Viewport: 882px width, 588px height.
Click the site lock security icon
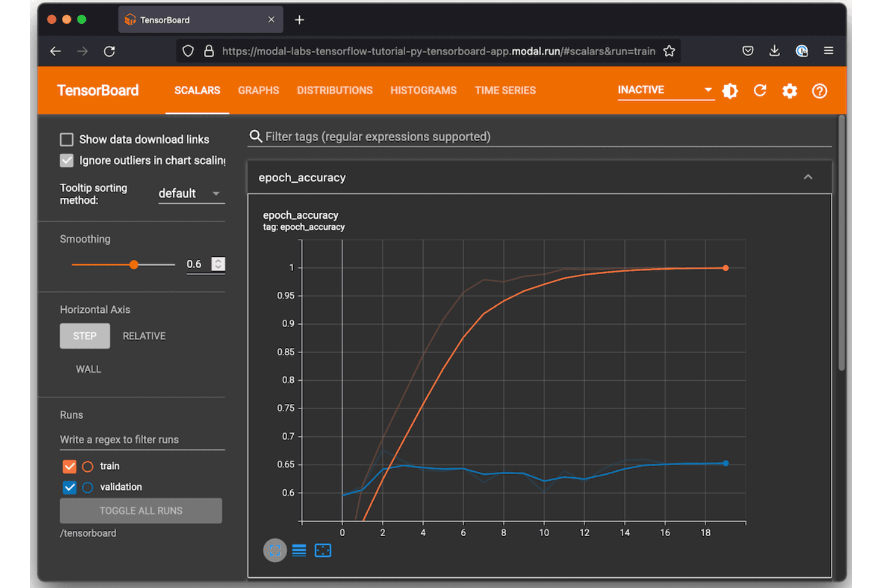coord(209,51)
